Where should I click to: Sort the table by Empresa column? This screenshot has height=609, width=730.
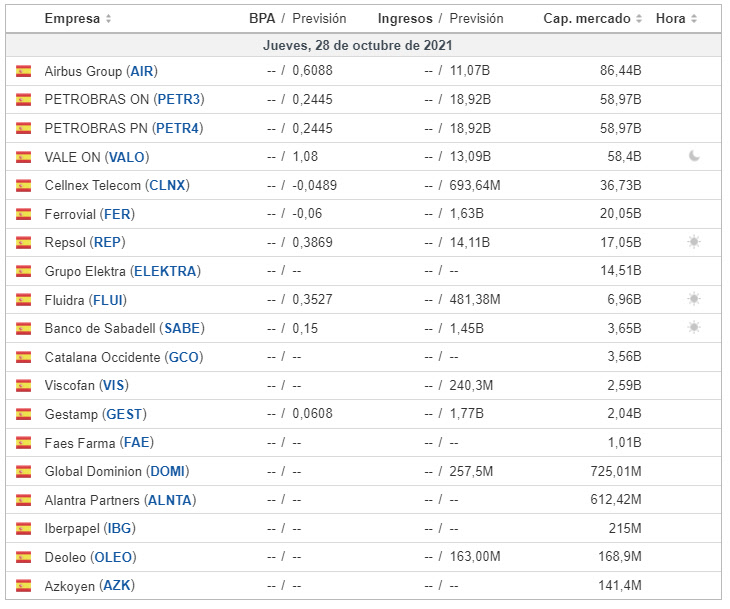click(78, 19)
